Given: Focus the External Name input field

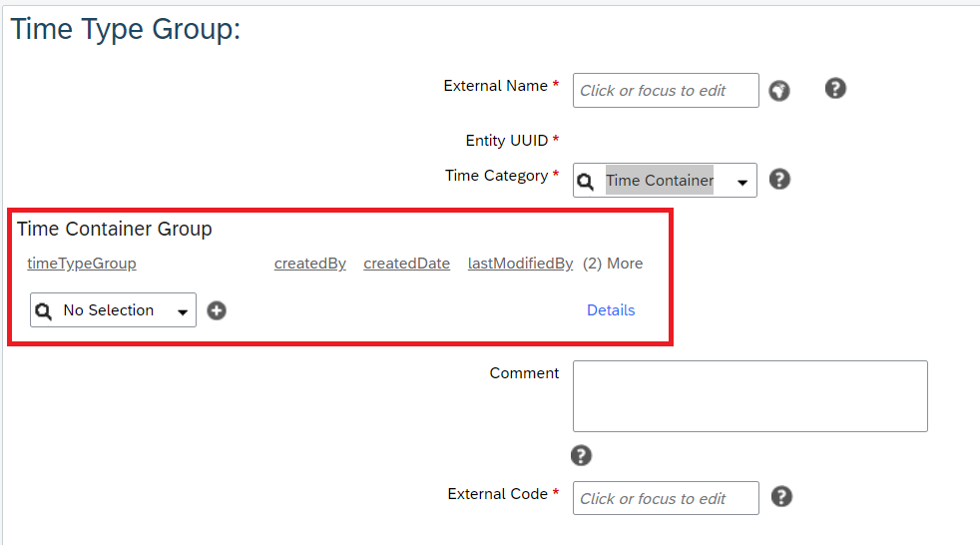Looking at the screenshot, I should [x=666, y=91].
